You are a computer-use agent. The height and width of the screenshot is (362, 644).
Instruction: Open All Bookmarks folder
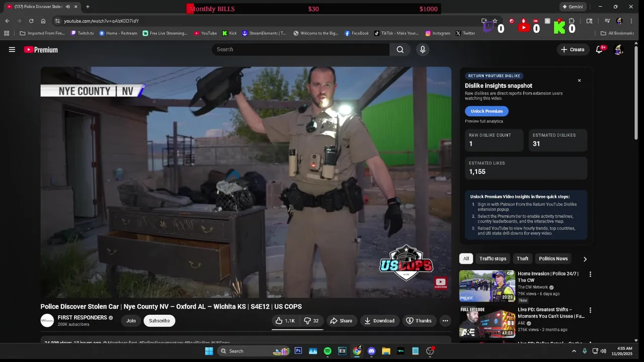(x=617, y=33)
